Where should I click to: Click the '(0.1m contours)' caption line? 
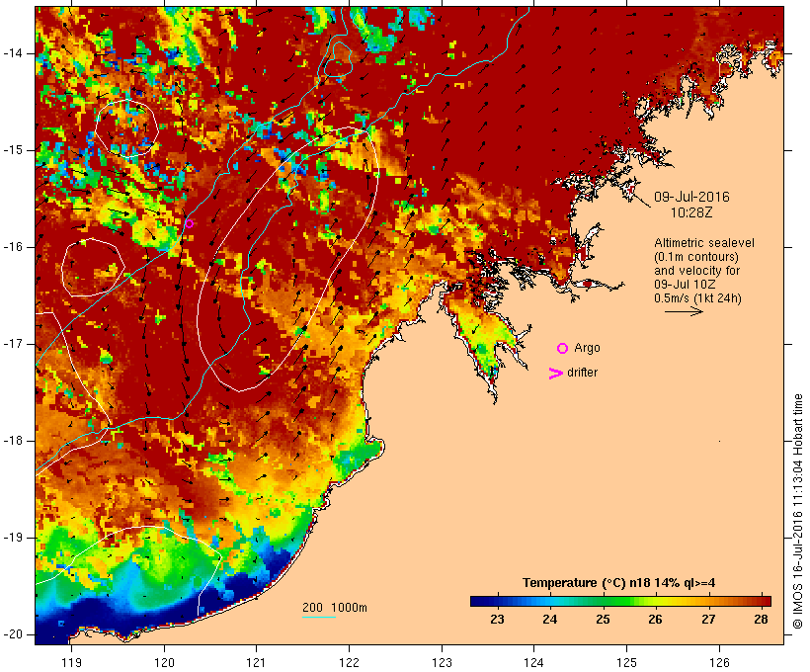pos(696,257)
